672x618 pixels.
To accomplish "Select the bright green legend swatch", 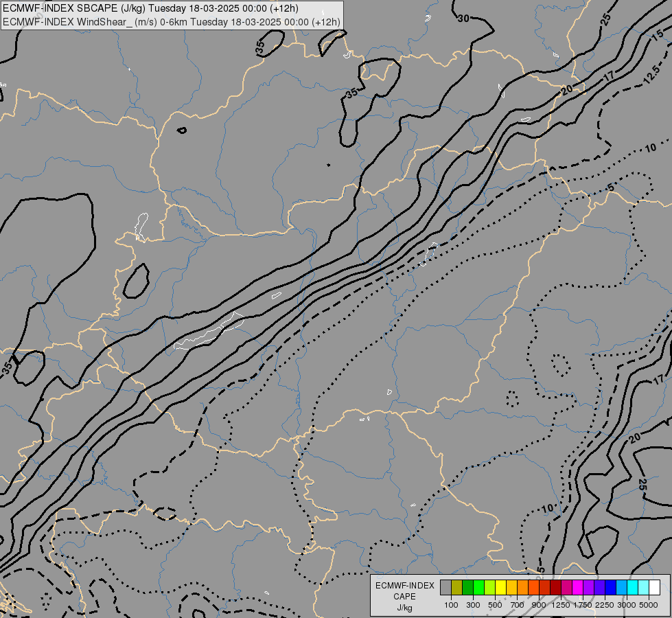I will (x=478, y=587).
